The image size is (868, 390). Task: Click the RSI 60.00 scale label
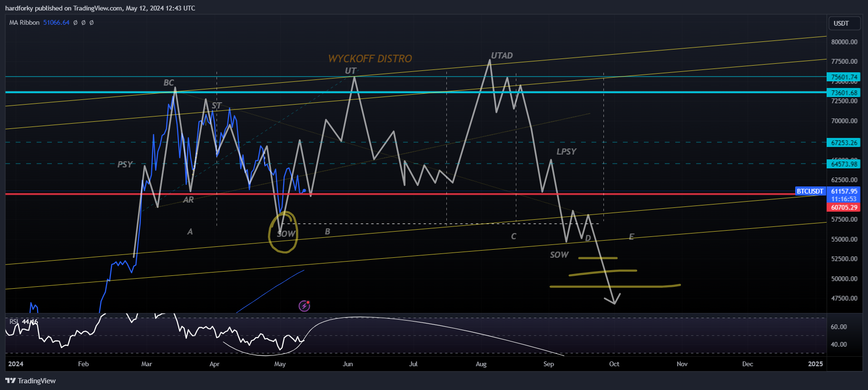tap(838, 327)
